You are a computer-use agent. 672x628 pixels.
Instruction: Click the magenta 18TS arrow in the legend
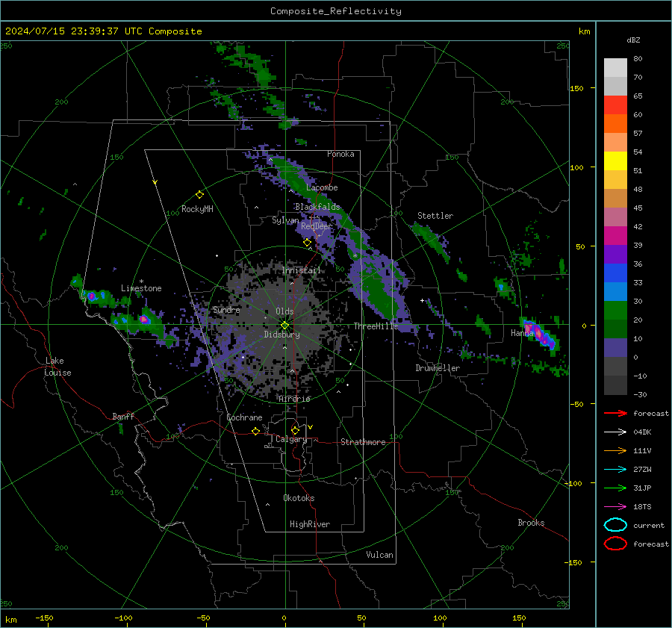[x=615, y=507]
